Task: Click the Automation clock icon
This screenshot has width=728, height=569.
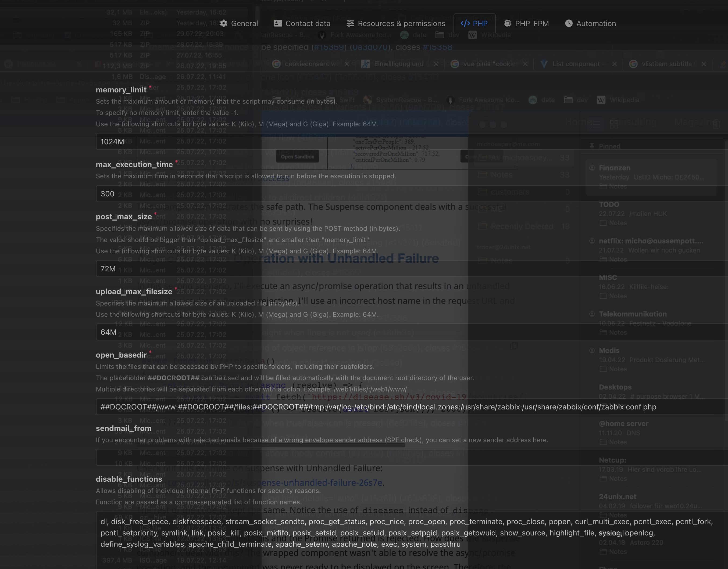Action: point(569,23)
